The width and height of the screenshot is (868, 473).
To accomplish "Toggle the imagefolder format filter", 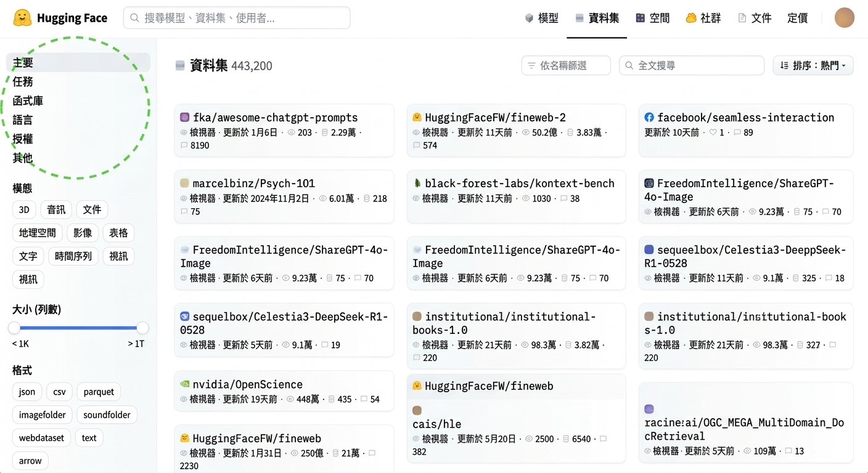I will [42, 415].
